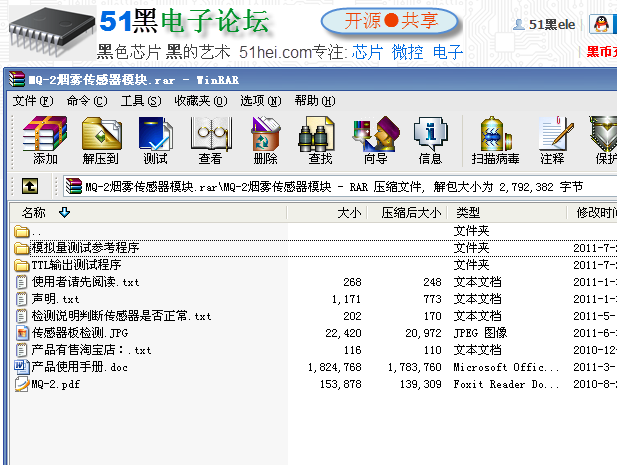The image size is (617, 465).
Task: Click user avatar icon beside 51黑ele
Action: (519, 24)
